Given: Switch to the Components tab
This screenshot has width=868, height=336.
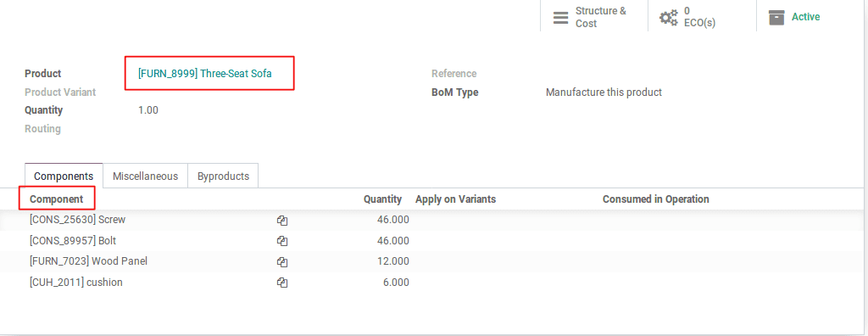Looking at the screenshot, I should pos(64,176).
